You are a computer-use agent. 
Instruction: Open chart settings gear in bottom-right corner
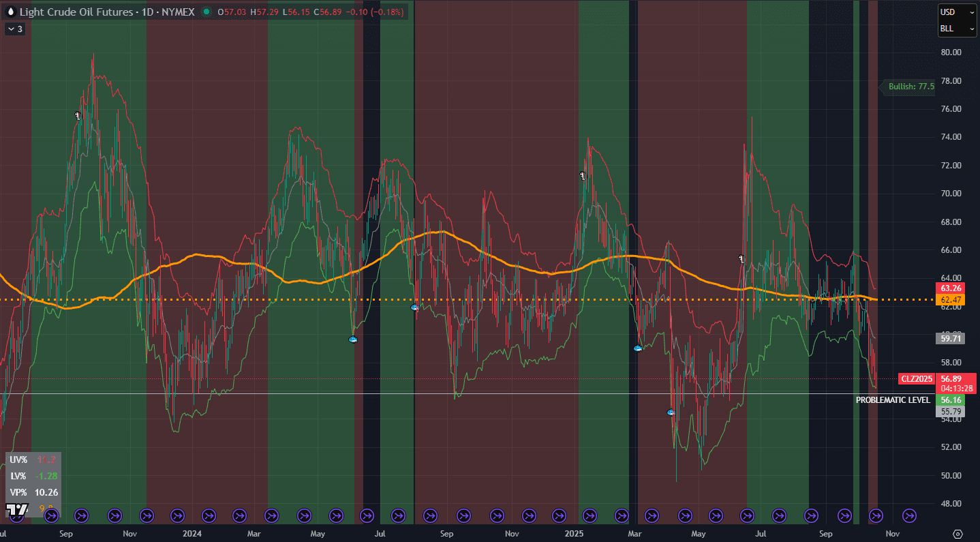958,533
